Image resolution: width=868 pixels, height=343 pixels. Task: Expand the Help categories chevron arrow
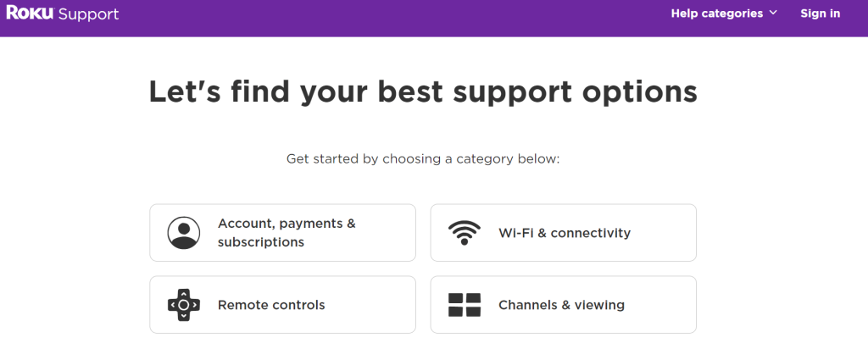point(773,14)
